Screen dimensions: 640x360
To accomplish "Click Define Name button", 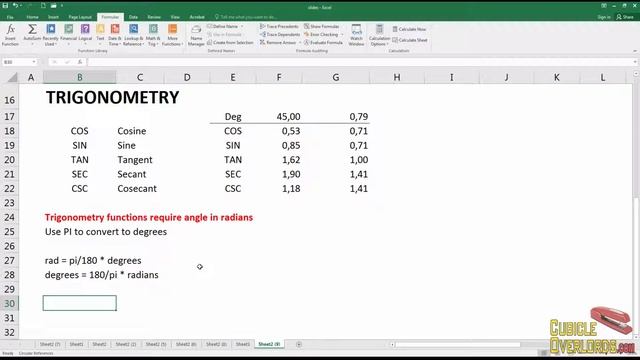I will 222,27.
